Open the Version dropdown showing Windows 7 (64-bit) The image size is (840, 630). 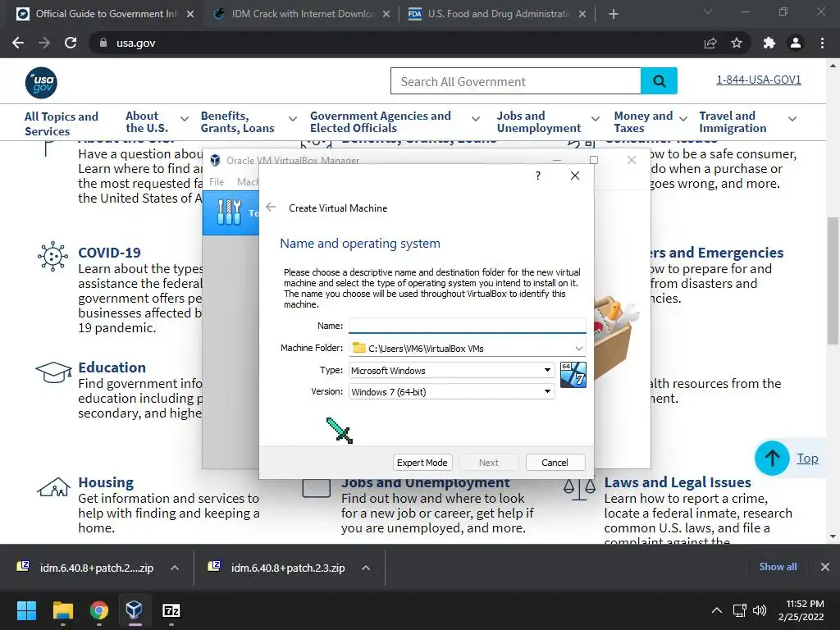coord(547,391)
